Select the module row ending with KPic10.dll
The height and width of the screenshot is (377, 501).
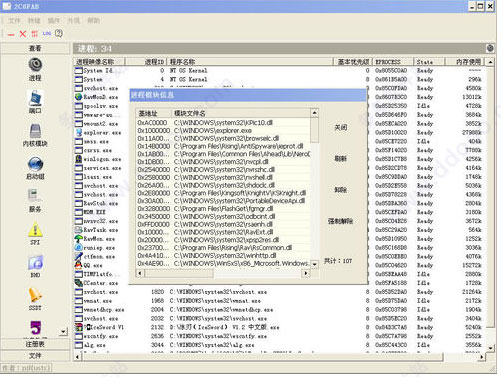[223, 123]
